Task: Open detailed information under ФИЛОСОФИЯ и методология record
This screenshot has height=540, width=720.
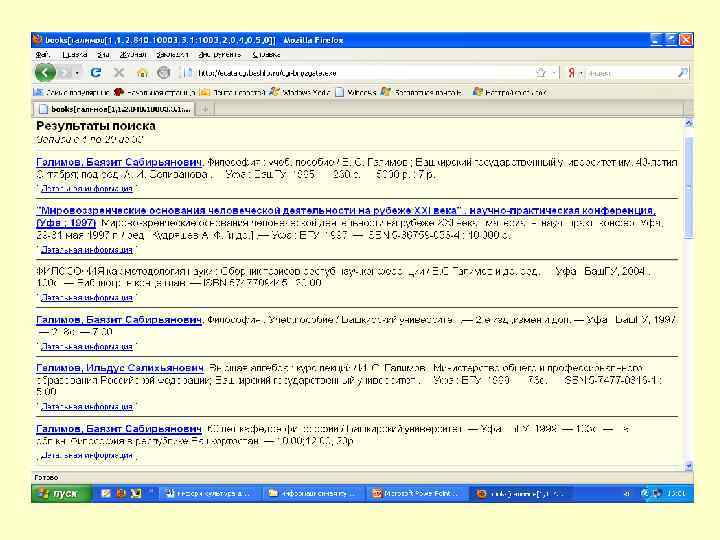Action: click(x=86, y=298)
